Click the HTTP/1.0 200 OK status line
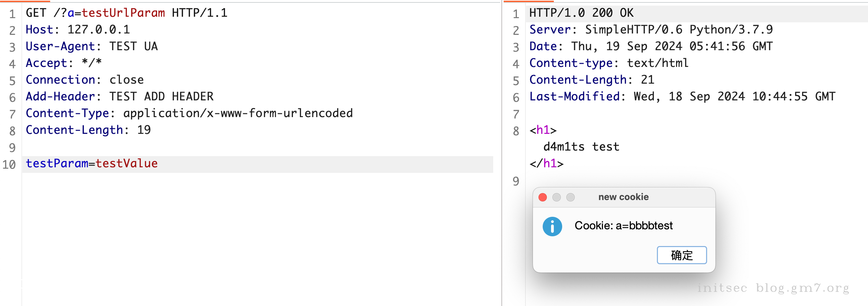This screenshot has width=868, height=306. pyautogui.click(x=581, y=13)
